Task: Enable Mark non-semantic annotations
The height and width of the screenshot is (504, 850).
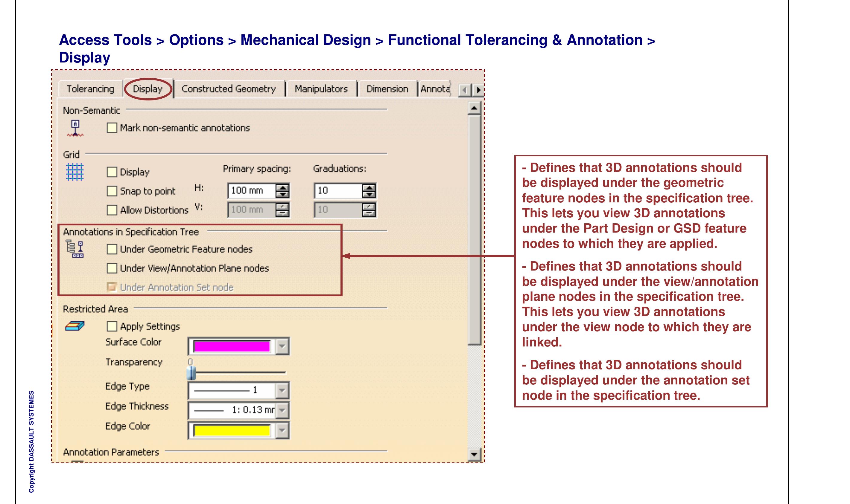Action: point(112,128)
